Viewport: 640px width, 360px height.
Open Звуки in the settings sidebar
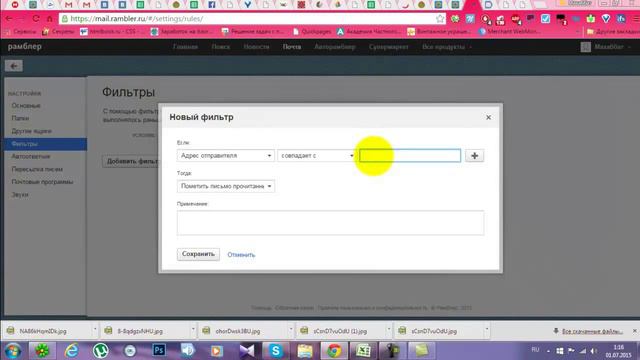pyautogui.click(x=20, y=195)
